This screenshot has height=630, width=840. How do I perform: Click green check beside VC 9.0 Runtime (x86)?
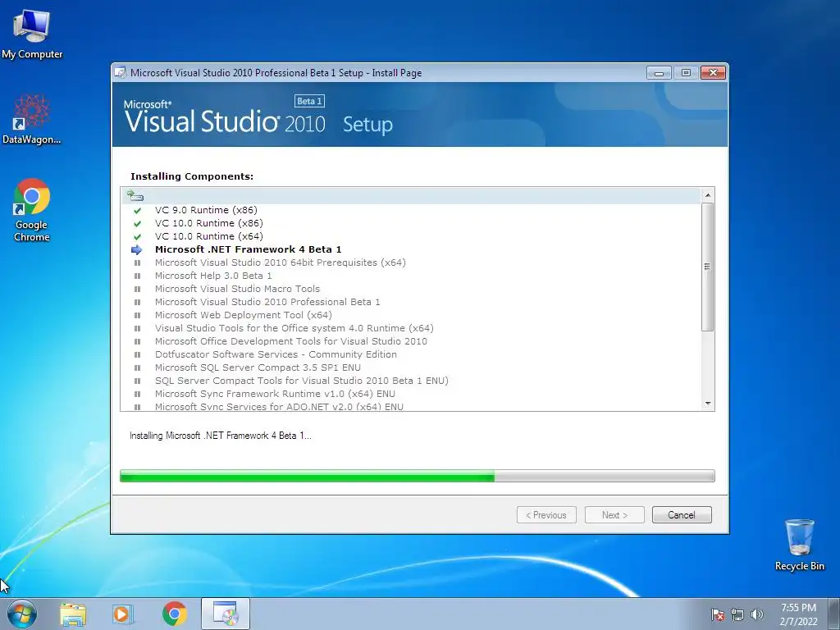point(138,211)
